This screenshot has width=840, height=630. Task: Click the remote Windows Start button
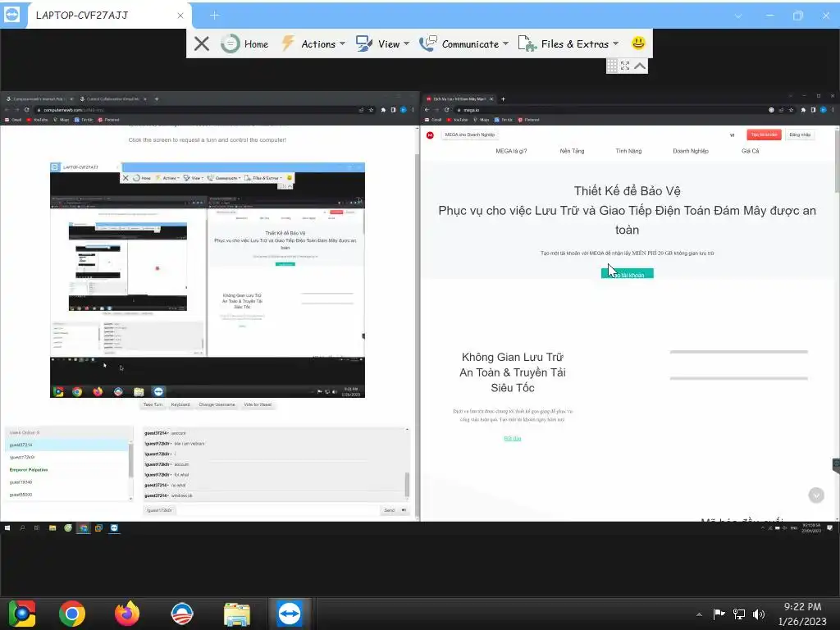[x=7, y=527]
